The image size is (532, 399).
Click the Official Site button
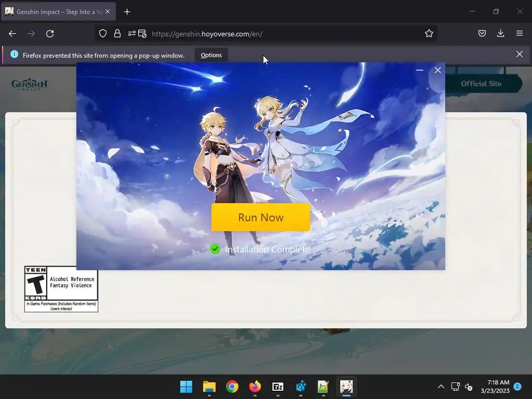[x=481, y=84]
